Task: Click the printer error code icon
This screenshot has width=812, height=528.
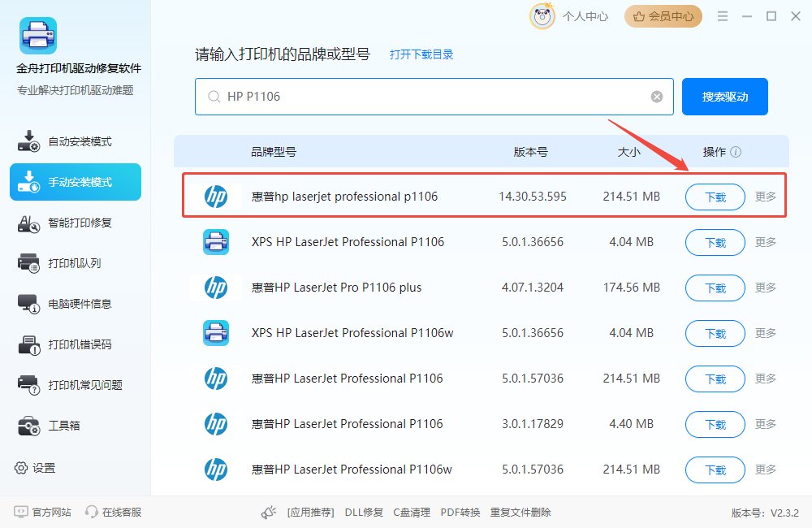Action: (28, 344)
